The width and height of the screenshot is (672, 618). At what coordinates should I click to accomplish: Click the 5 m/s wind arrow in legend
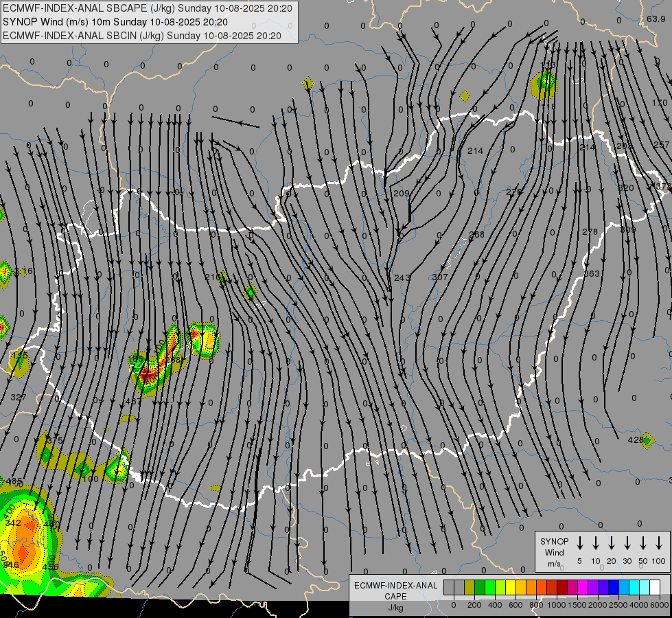pyautogui.click(x=580, y=543)
